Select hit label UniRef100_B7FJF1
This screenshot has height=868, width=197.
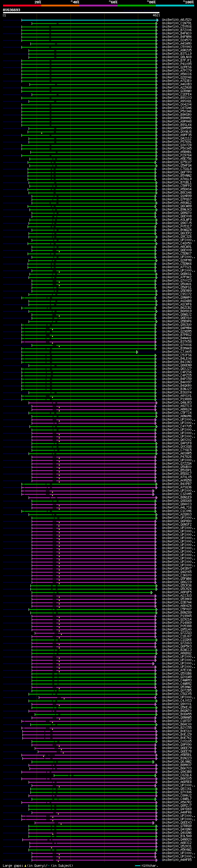pos(177,60)
